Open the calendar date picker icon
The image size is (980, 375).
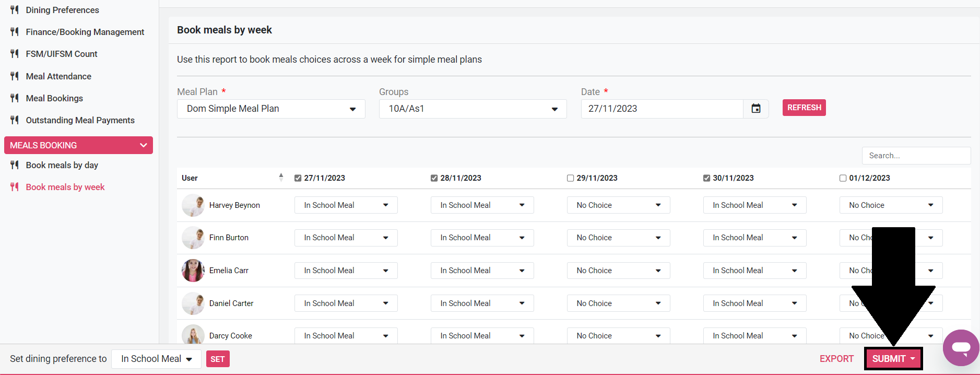pyautogui.click(x=755, y=109)
